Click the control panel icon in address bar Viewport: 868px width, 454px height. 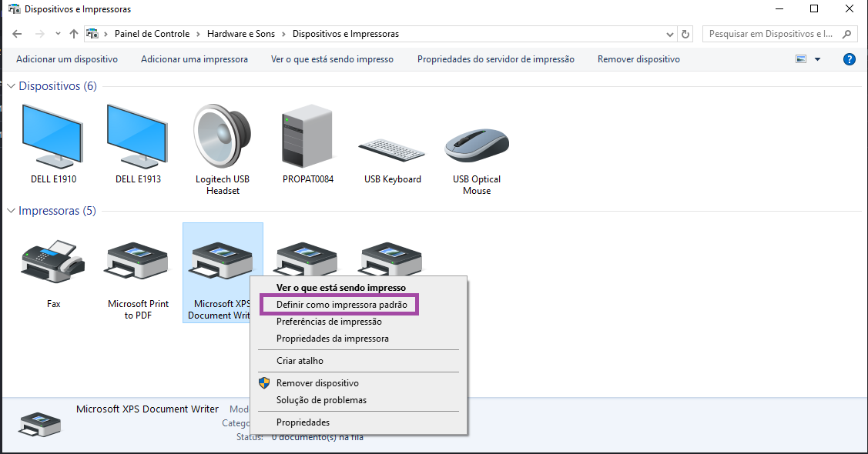(x=92, y=34)
